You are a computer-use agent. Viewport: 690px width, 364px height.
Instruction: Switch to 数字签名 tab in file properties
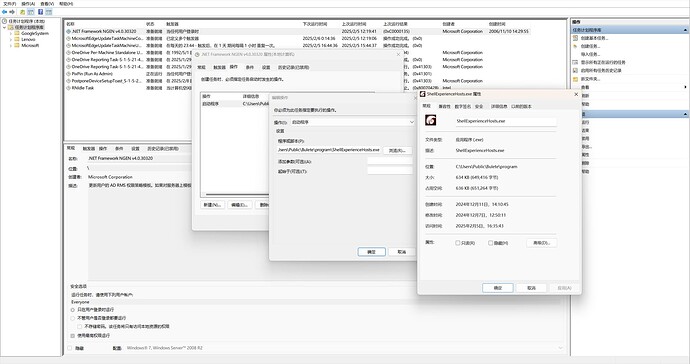click(462, 107)
